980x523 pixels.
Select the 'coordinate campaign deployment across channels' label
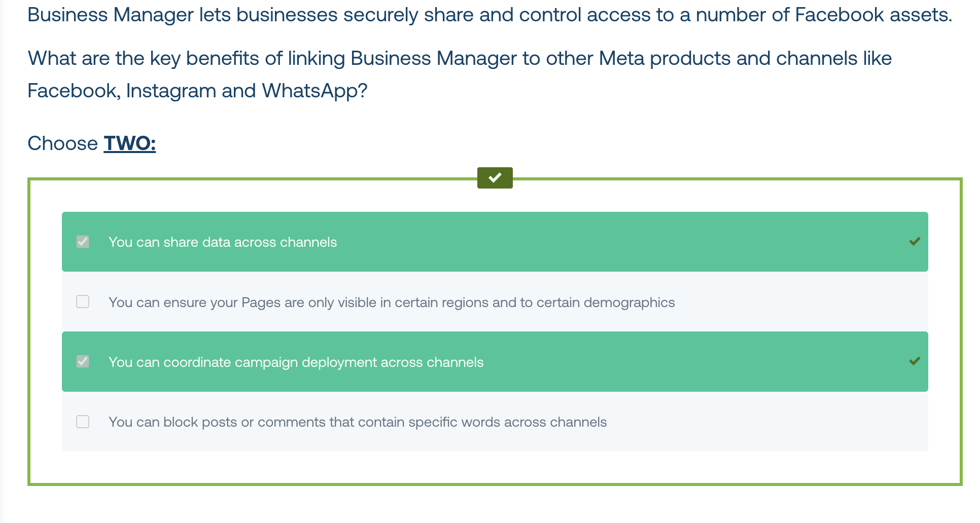(296, 362)
